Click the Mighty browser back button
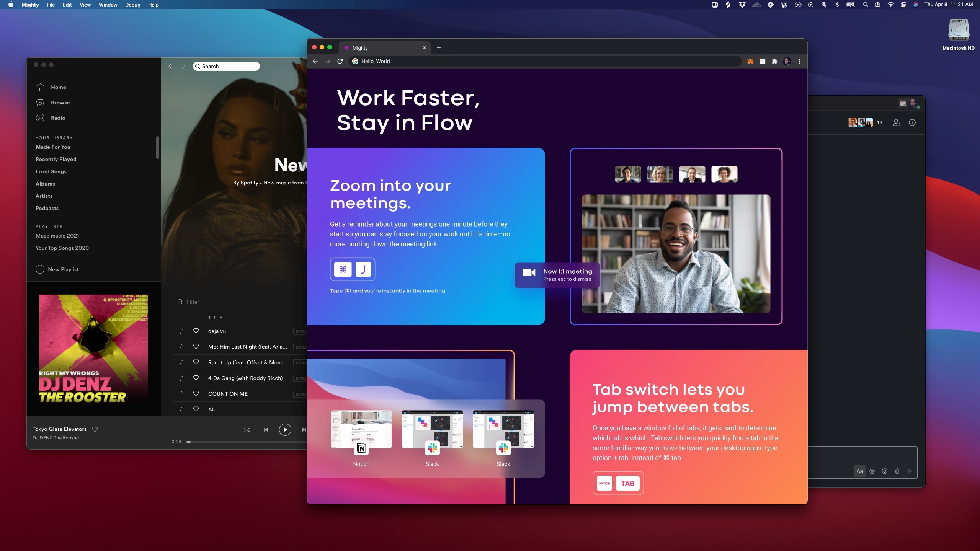 tap(315, 61)
